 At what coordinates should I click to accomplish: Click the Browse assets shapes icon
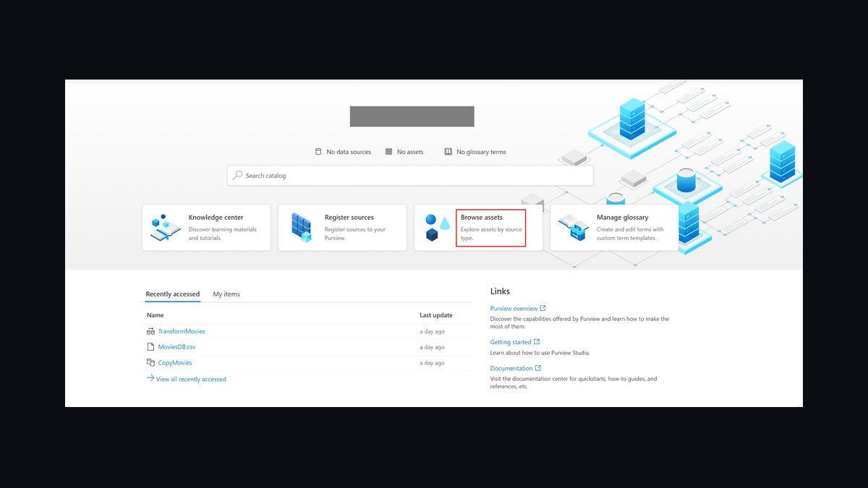coord(438,227)
